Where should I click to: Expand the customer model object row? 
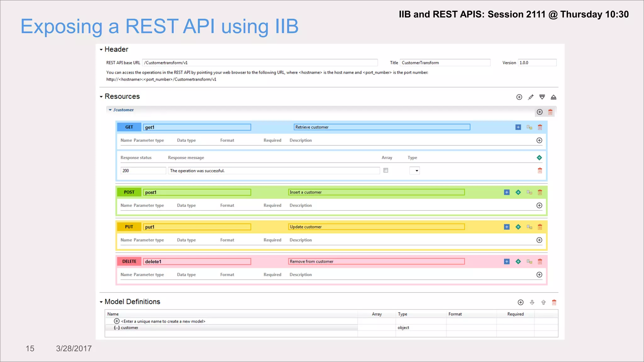pos(117,328)
